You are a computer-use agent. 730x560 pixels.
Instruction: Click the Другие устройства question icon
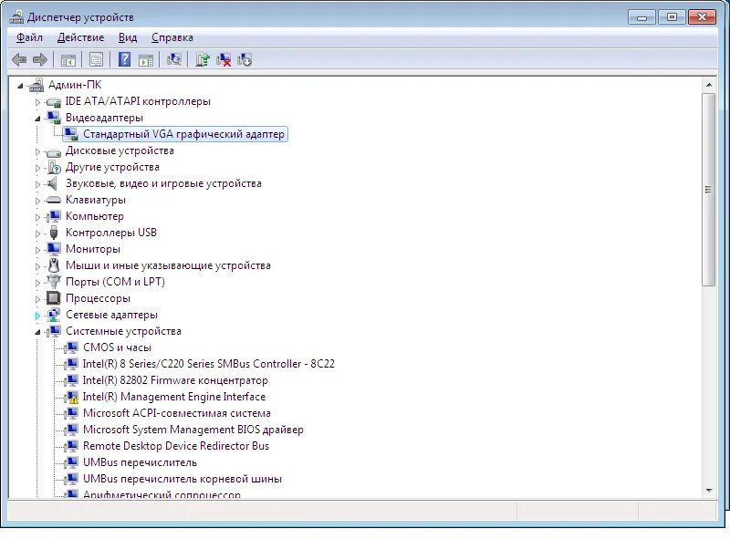[x=54, y=167]
